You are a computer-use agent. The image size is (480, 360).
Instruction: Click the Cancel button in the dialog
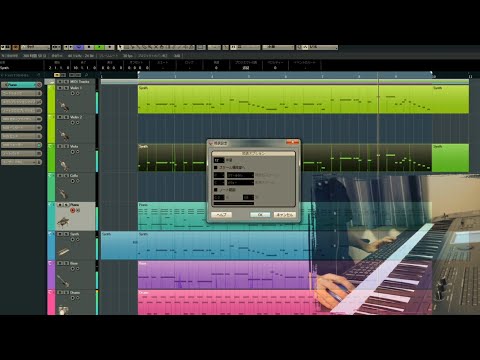point(285,215)
